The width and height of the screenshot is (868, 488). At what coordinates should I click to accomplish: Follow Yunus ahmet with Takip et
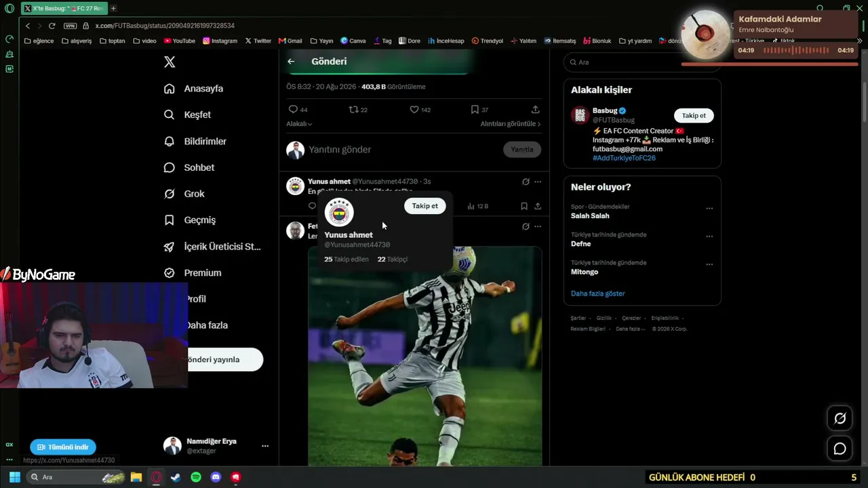(x=425, y=206)
